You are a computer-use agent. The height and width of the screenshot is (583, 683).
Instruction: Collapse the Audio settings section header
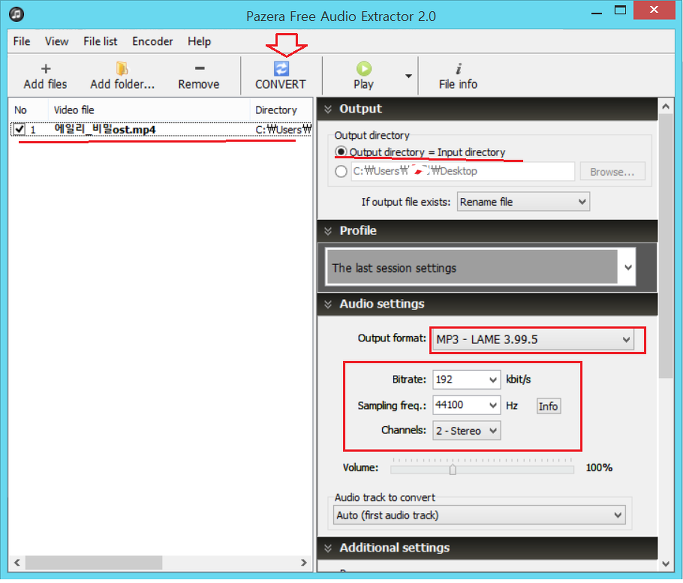click(x=487, y=304)
